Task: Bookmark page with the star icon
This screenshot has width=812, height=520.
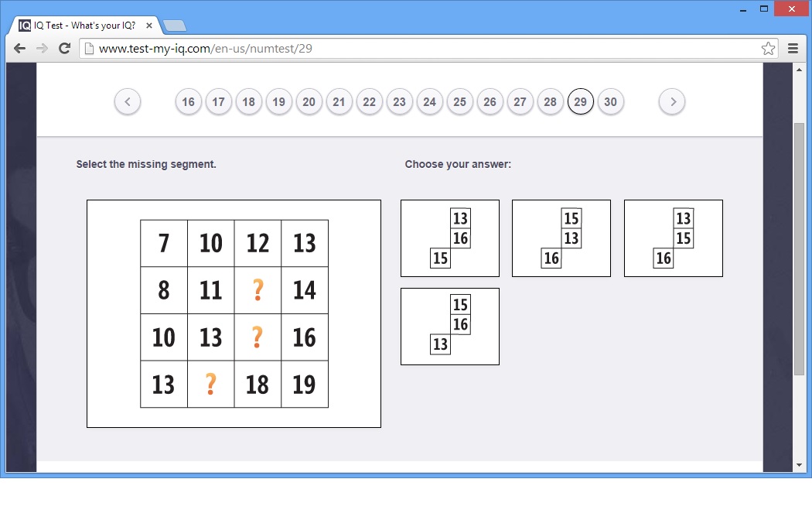Action: tap(768, 49)
